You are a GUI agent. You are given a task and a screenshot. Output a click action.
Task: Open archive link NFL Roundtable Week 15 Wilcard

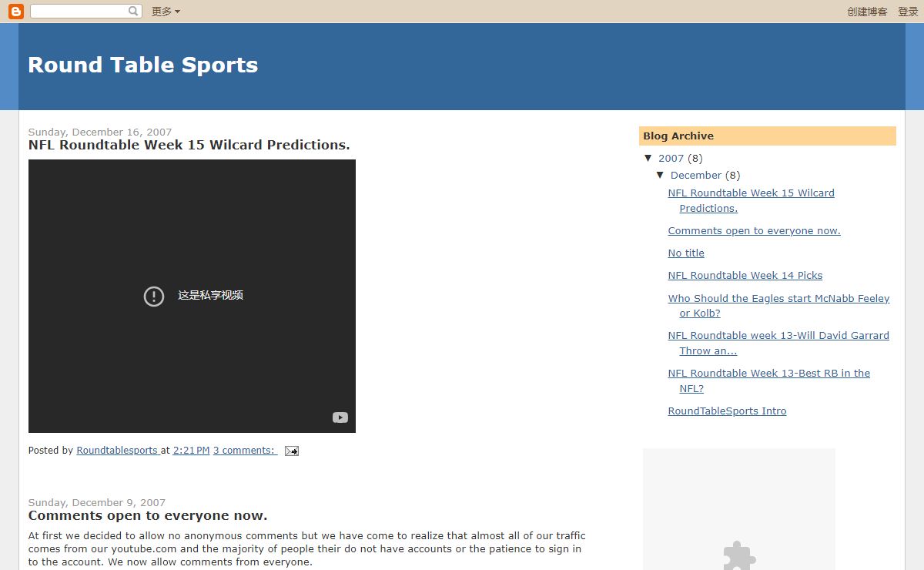[752, 200]
